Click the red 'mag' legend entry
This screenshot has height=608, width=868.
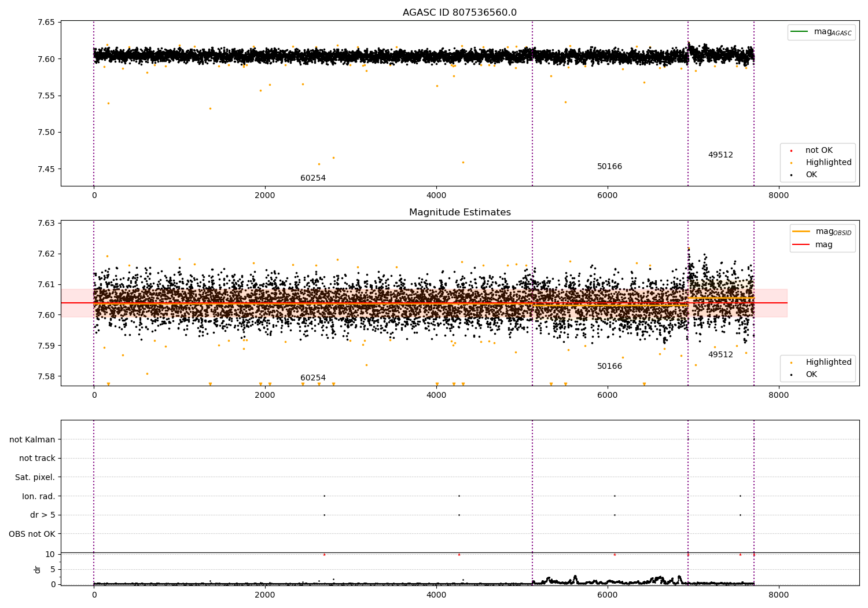click(812, 245)
